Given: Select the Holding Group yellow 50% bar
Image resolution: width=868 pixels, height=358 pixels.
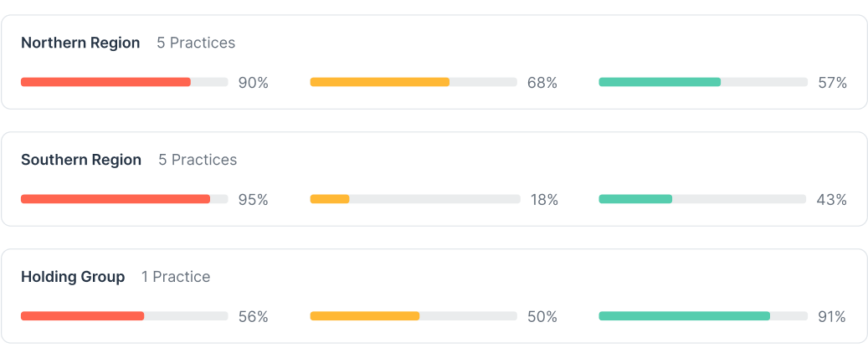Looking at the screenshot, I should point(413,316).
